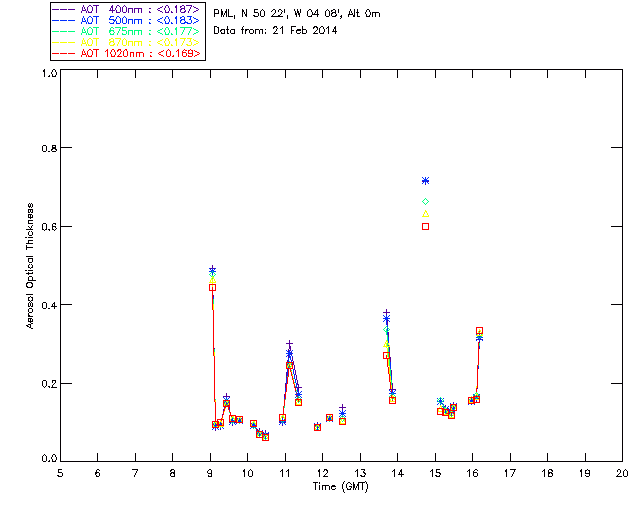
Task: Click the green AOT 675nm <0.177> legend entry
Action: coord(126,31)
